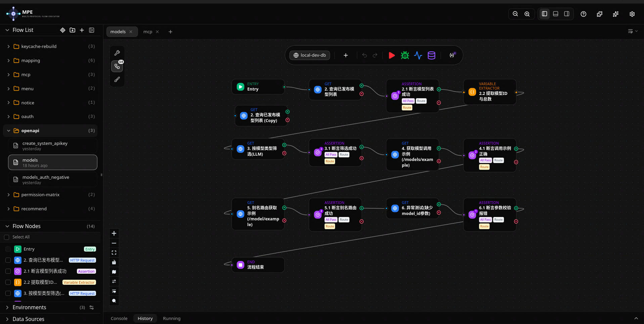Select the Entry node on the canvas

tap(258, 87)
